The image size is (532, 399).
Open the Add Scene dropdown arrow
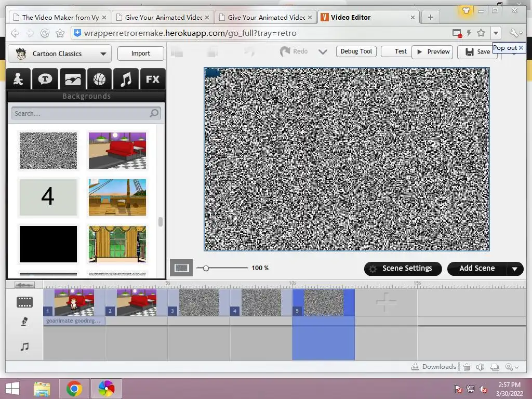pyautogui.click(x=515, y=269)
